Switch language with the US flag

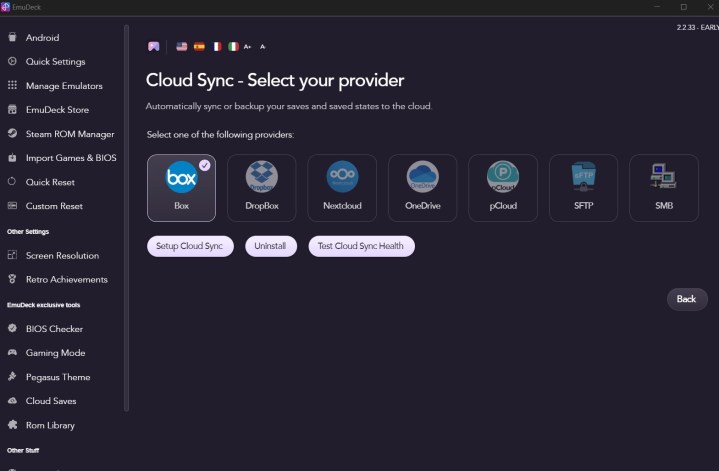(x=182, y=46)
